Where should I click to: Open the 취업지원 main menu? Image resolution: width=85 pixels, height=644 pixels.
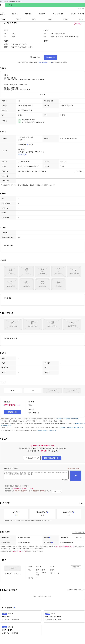(28, 14)
